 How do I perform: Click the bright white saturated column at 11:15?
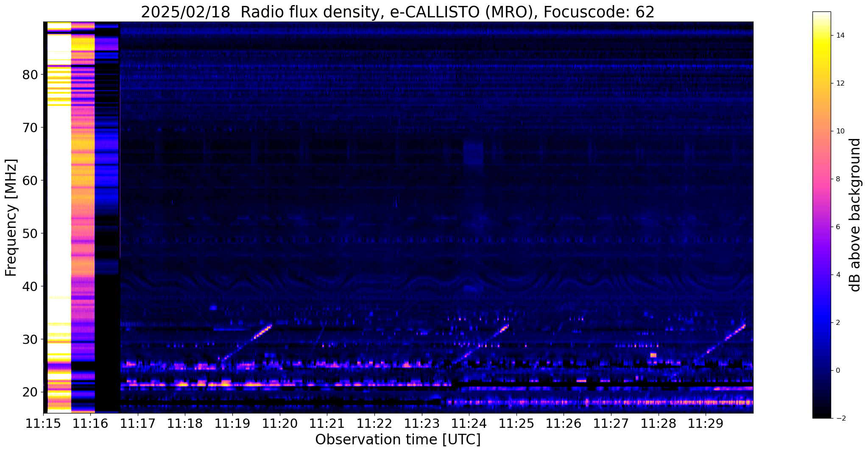[59, 217]
